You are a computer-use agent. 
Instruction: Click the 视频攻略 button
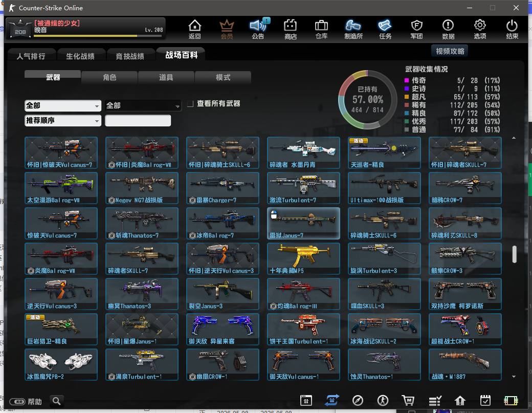450,51
